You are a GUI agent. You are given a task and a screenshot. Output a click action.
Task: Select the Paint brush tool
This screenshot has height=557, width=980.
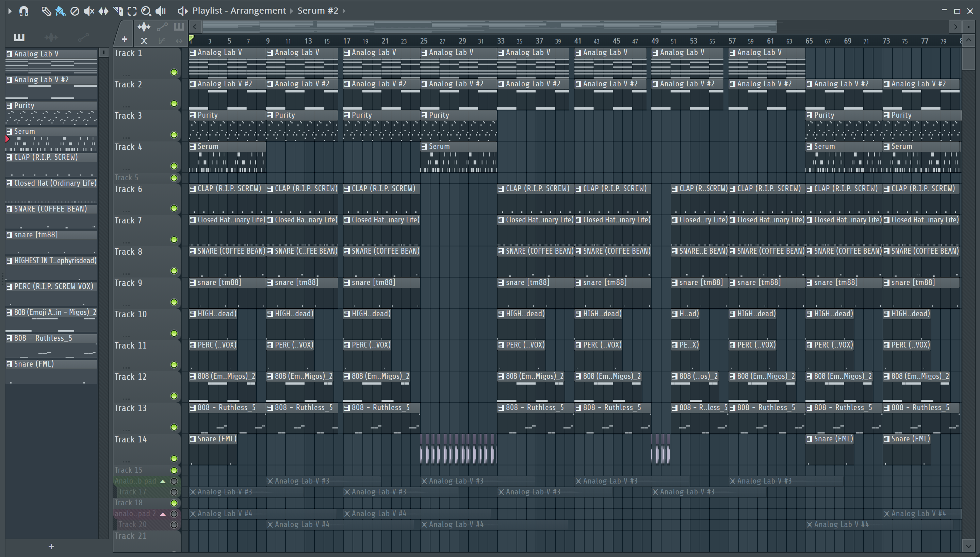coord(60,11)
